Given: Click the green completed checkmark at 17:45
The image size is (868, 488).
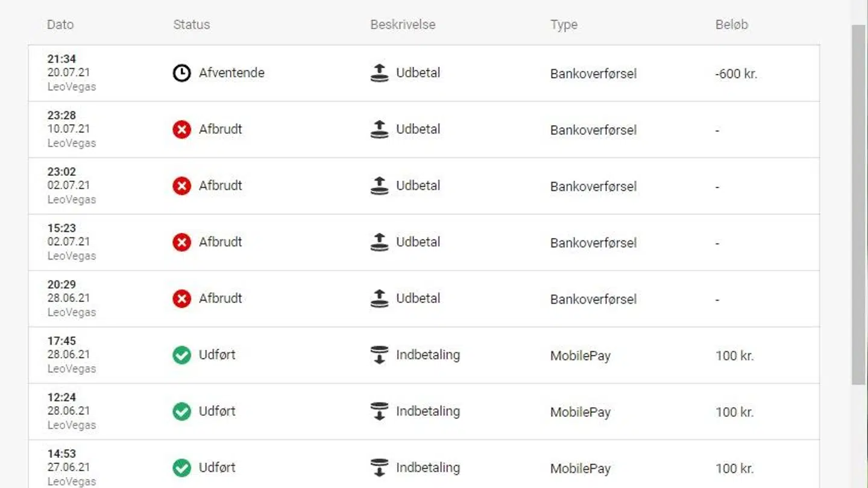Looking at the screenshot, I should [x=181, y=355].
